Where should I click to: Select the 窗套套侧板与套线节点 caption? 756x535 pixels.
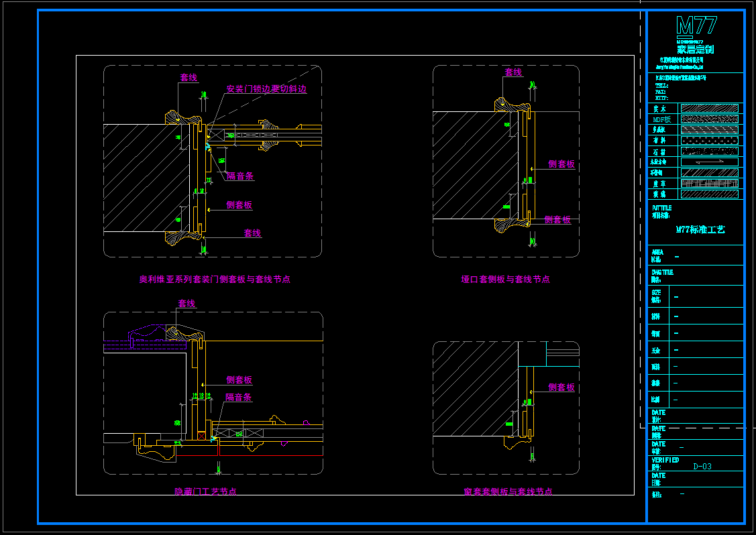click(508, 491)
